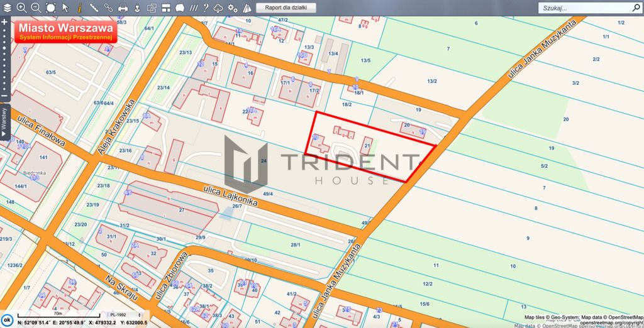Click the ulica Finałowa street label
644x328 pixels.
pyautogui.click(x=41, y=131)
